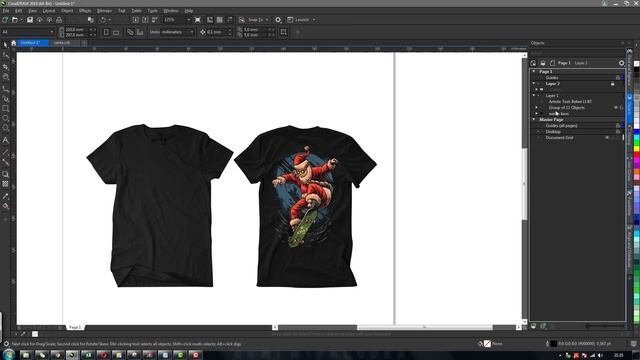The image size is (640, 360).
Task: Toggle lock on Layer 2
Action: click(613, 83)
